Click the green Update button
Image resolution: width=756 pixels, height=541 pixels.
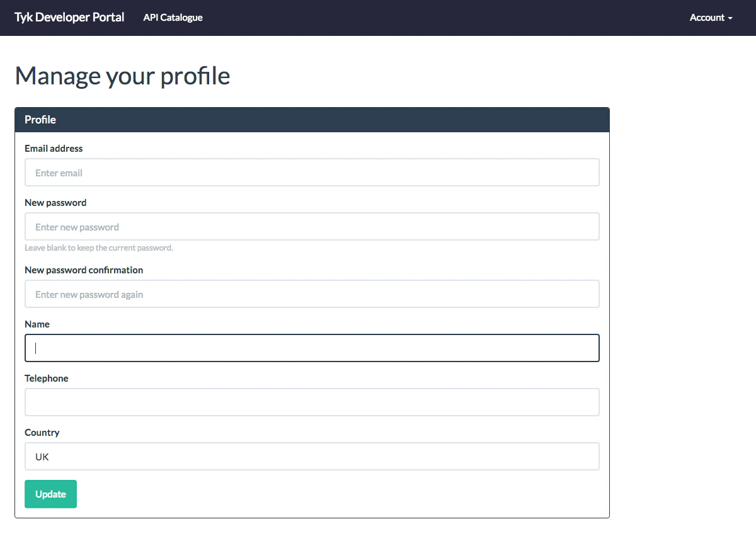tap(50, 494)
